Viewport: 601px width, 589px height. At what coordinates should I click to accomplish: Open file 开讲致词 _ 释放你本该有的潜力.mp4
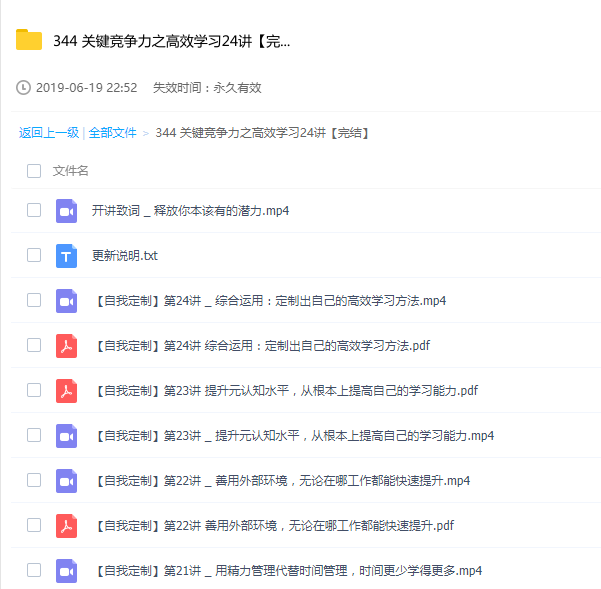coord(190,211)
